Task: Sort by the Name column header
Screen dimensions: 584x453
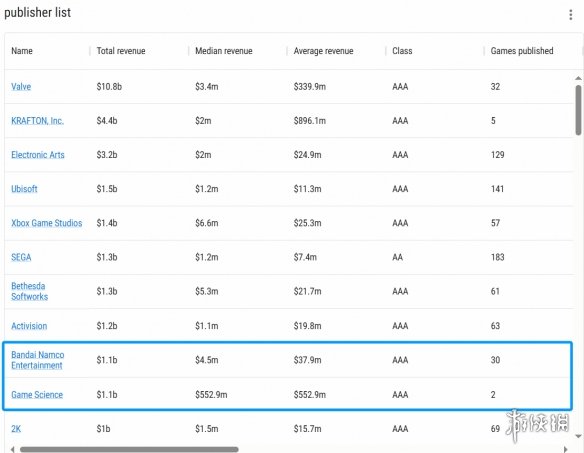Action: click(x=22, y=51)
